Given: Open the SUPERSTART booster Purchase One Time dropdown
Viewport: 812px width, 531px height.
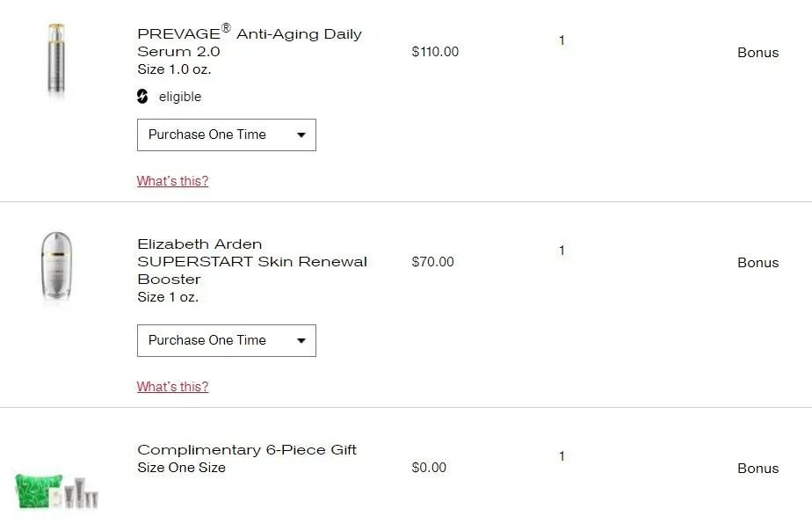Looking at the screenshot, I should click(x=227, y=341).
